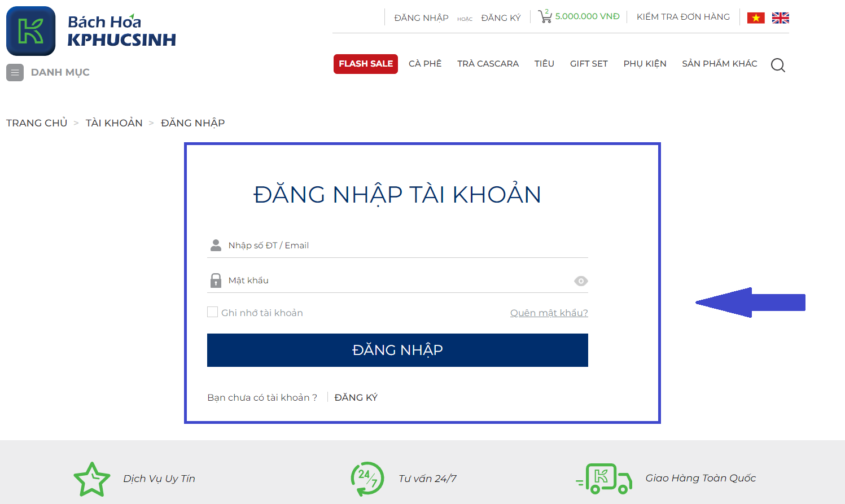Expand the DANH MỤC category list
This screenshot has width=845, height=504.
(60, 72)
